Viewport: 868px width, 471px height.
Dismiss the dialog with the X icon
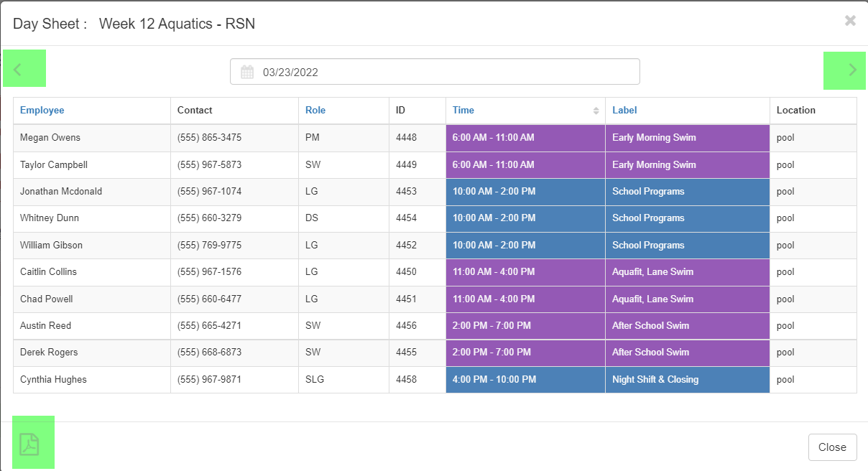pyautogui.click(x=850, y=21)
